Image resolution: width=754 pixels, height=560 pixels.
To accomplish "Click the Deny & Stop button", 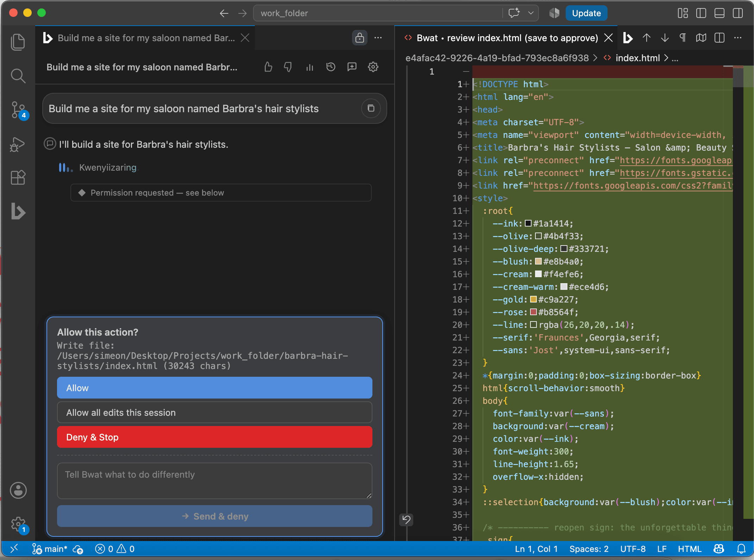I will pyautogui.click(x=214, y=437).
